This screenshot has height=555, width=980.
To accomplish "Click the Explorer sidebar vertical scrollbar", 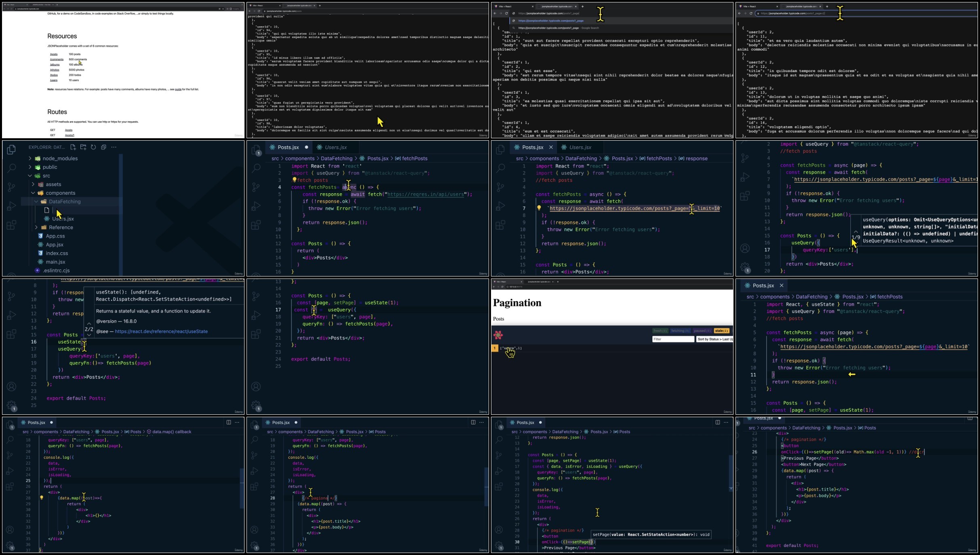I will coord(120,214).
